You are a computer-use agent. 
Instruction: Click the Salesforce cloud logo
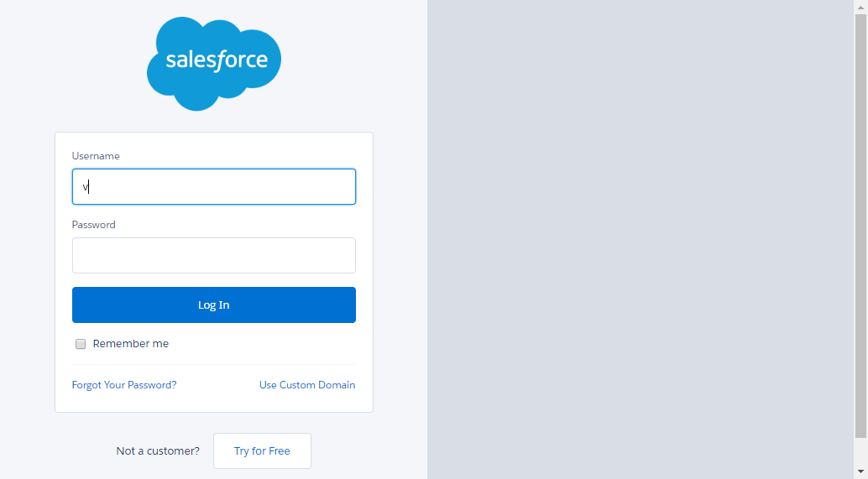coord(214,64)
